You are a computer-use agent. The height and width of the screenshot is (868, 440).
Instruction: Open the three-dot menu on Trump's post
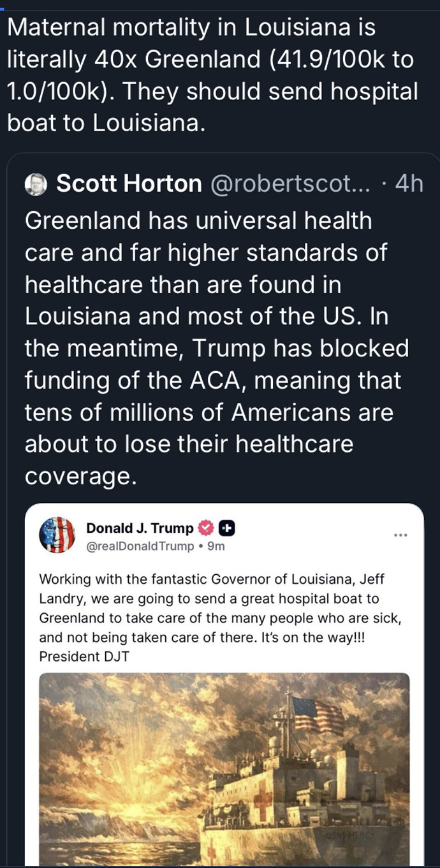(x=400, y=535)
